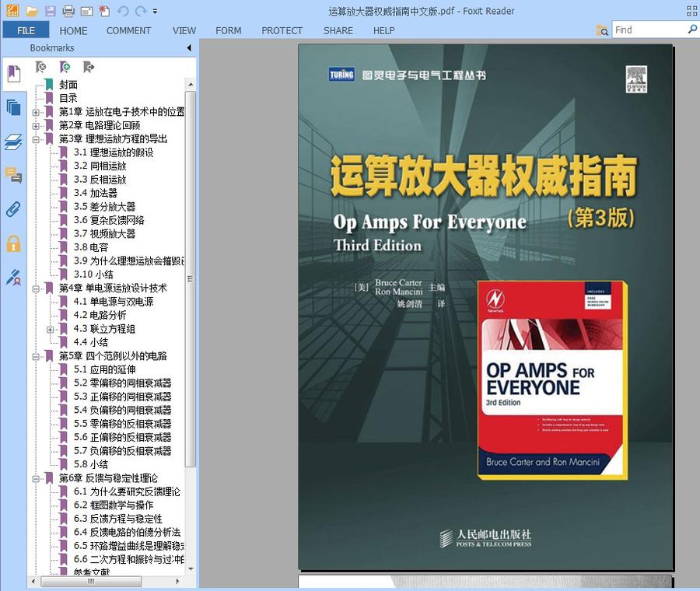Viewport: 700px width, 591px height.
Task: Add a new bookmark
Action: (x=65, y=67)
